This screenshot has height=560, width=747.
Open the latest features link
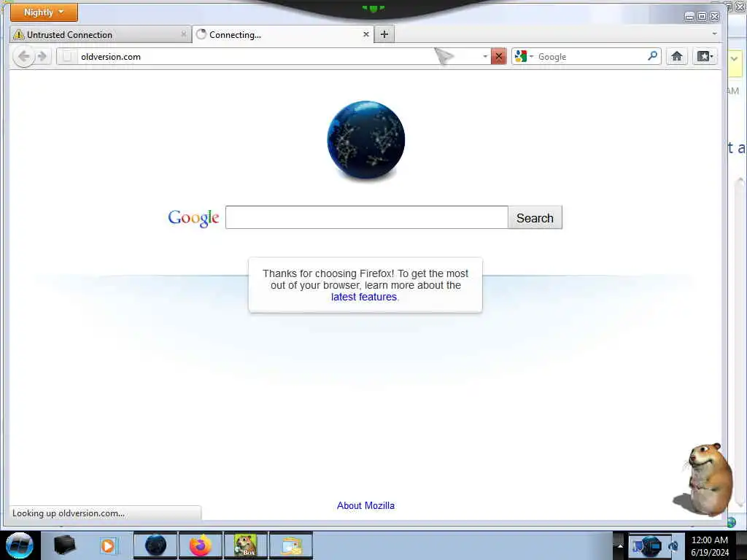point(364,297)
